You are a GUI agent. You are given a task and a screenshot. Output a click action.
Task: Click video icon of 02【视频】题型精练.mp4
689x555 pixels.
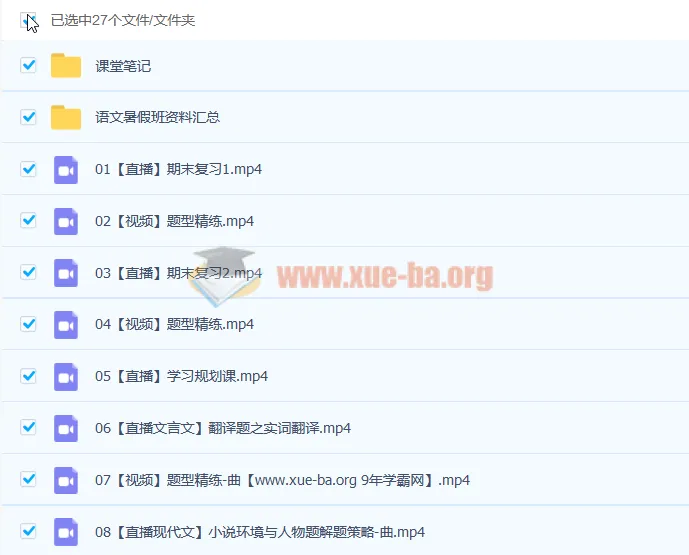click(x=66, y=221)
